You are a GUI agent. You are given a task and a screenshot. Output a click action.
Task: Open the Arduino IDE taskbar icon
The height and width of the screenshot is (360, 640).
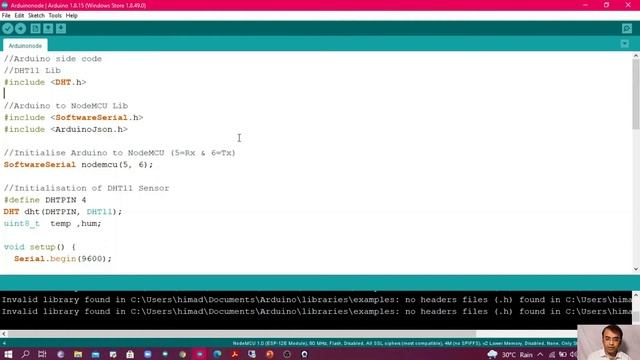[x=200, y=354]
